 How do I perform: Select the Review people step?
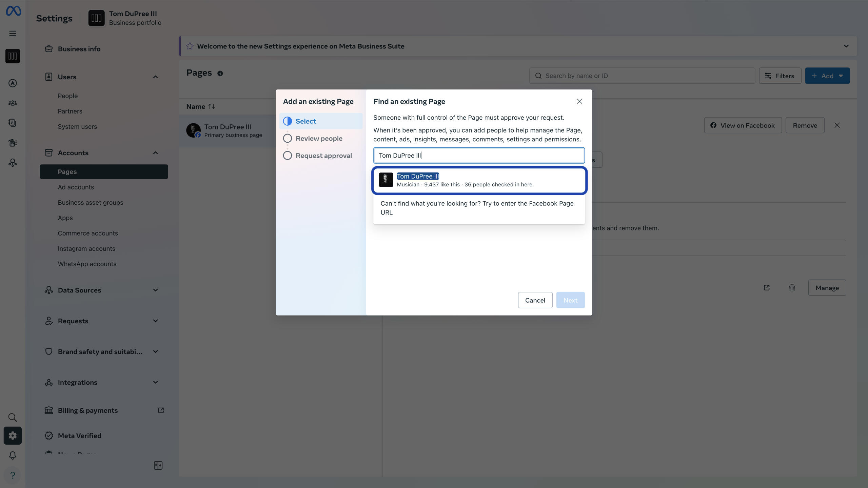pyautogui.click(x=319, y=138)
